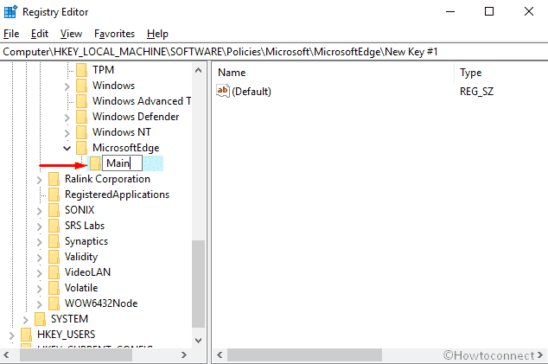Expand the Windows NT key
Image resolution: width=548 pixels, height=364 pixels.
click(x=67, y=133)
